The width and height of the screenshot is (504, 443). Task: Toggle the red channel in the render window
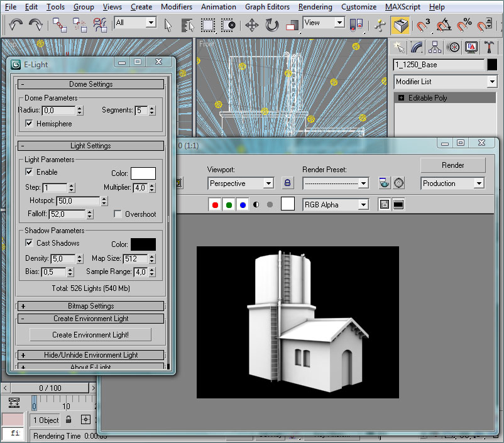tap(215, 205)
